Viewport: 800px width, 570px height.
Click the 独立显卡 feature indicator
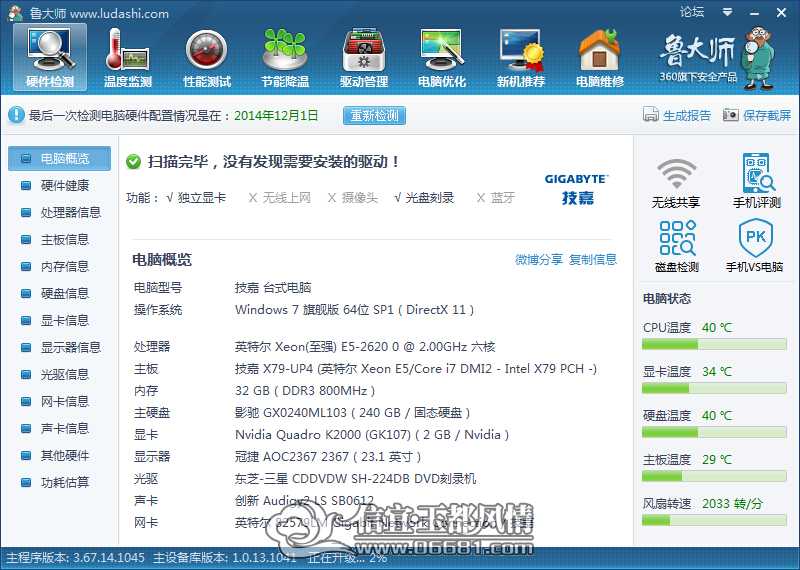click(196, 198)
